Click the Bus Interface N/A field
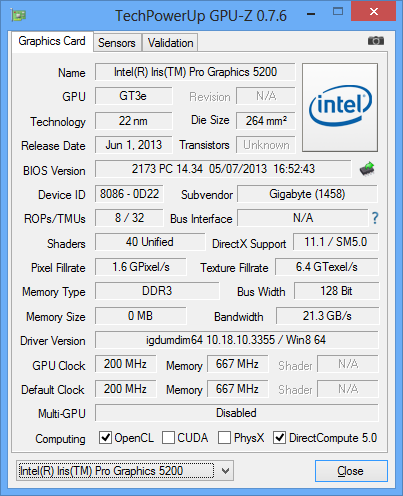The width and height of the screenshot is (403, 496). pos(303,218)
